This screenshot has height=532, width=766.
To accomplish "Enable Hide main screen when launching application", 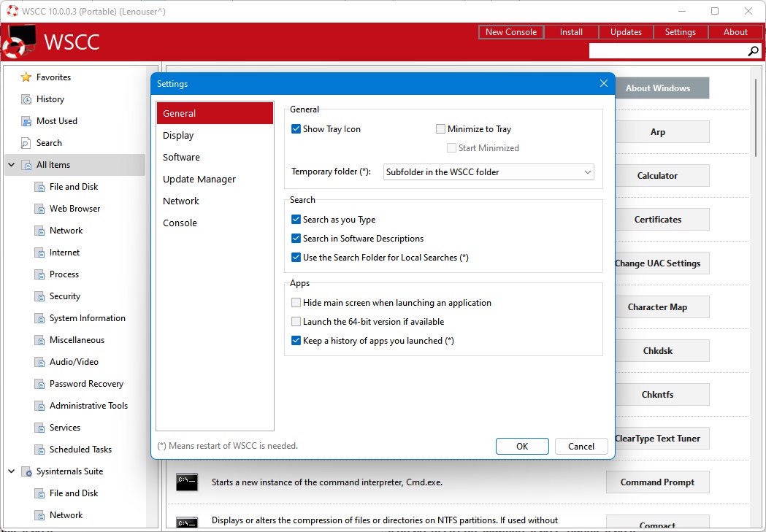I will pos(296,303).
